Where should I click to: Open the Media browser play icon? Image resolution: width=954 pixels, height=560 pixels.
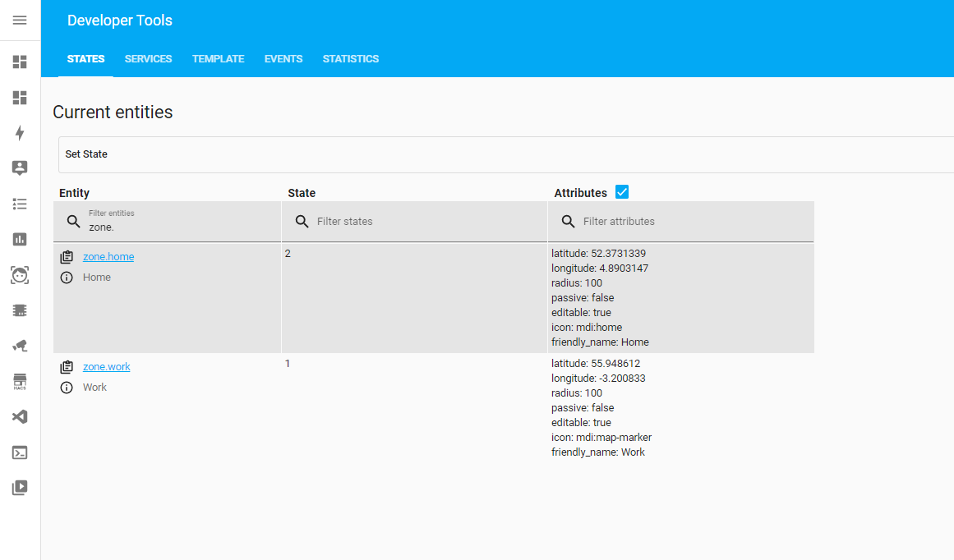tap(20, 488)
